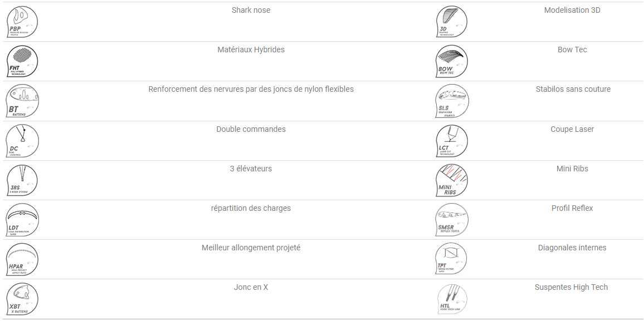Open the TPT diagonal tapes icon

pos(452,259)
